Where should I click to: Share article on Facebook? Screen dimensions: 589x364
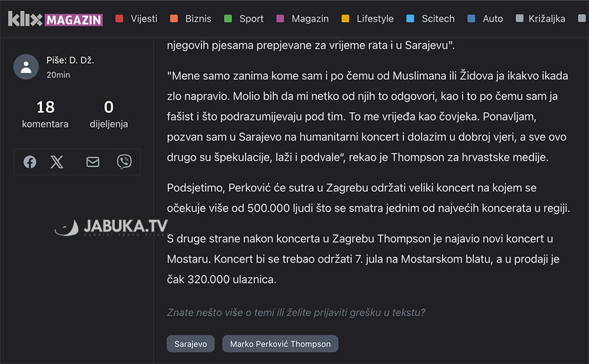30,162
